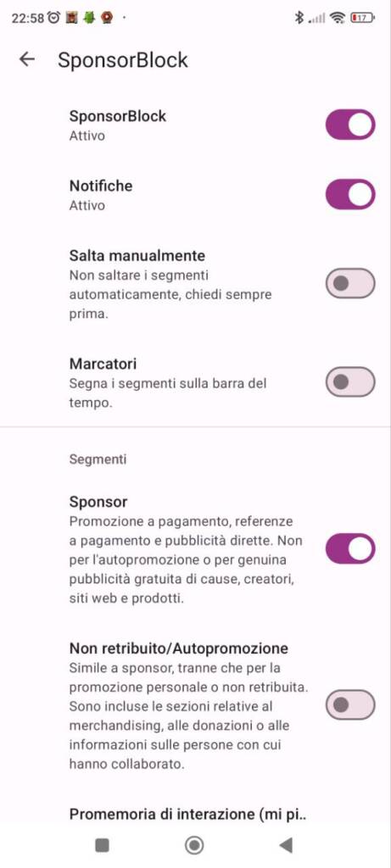
Task: Open recent apps with square button
Action: [x=102, y=845]
